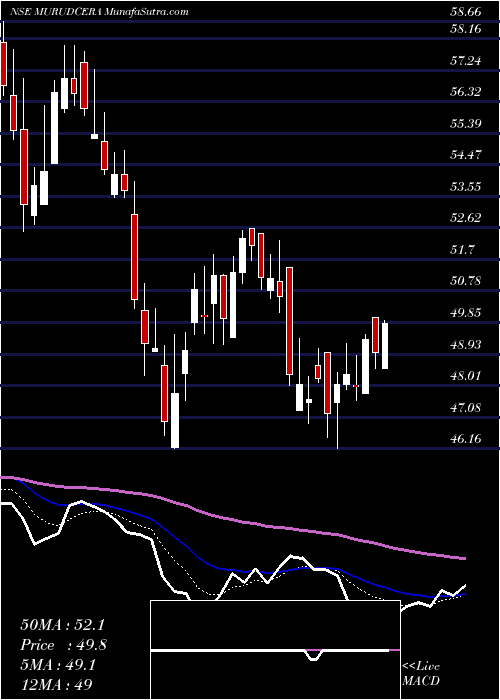Viewport: 500px width, 700px height.
Task: Click the <<Live MACD label
Action: (421, 674)
